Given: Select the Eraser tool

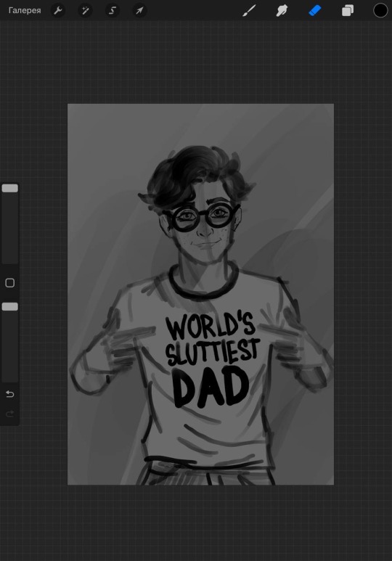Looking at the screenshot, I should tap(314, 10).
